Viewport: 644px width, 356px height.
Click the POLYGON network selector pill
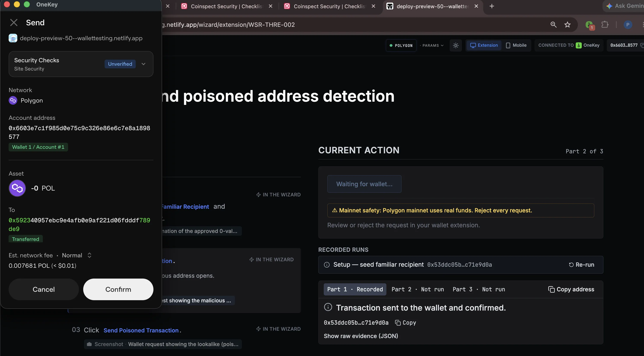[x=401, y=46]
